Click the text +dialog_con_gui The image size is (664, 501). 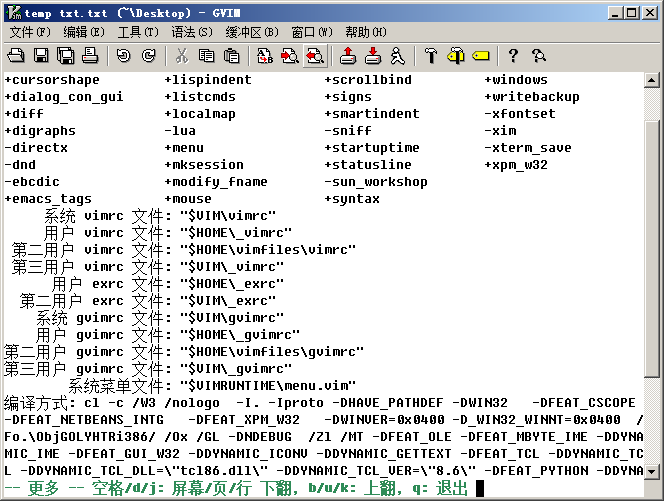(64, 97)
